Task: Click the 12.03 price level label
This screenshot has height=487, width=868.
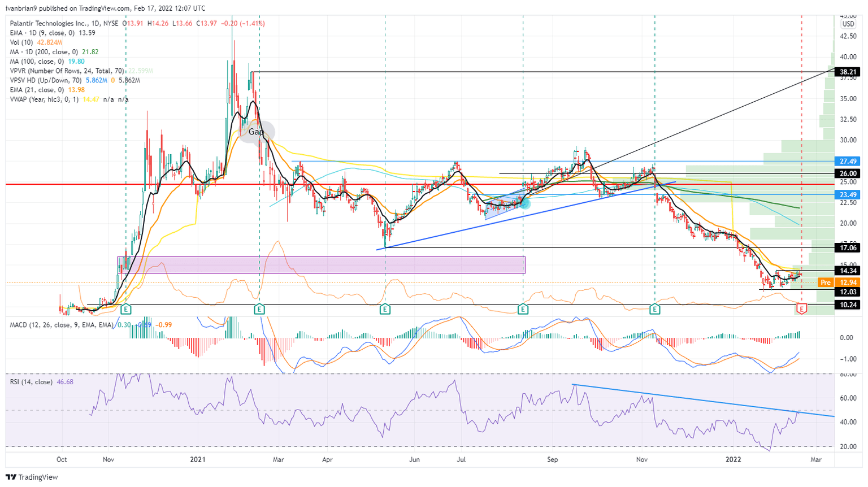Action: (848, 292)
